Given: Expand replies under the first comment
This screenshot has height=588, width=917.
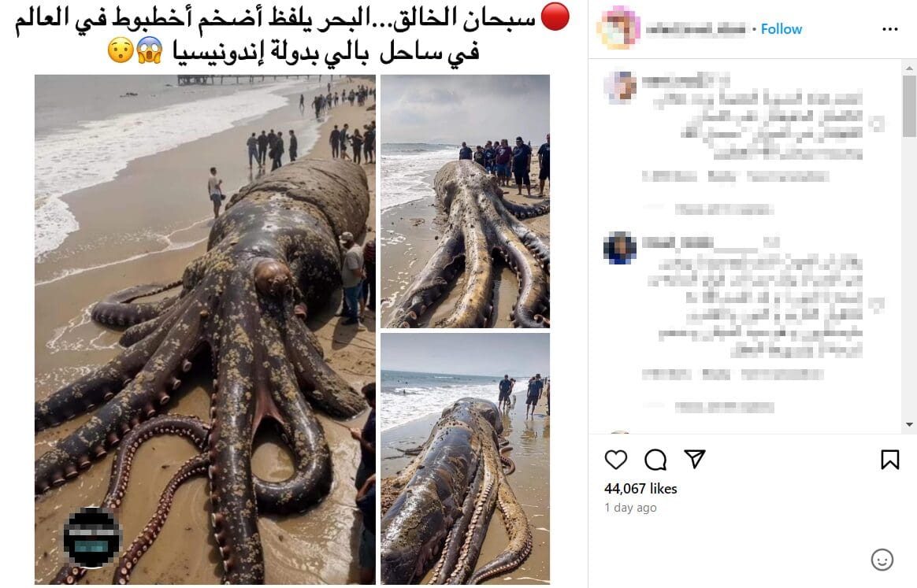Looking at the screenshot, I should [724, 209].
